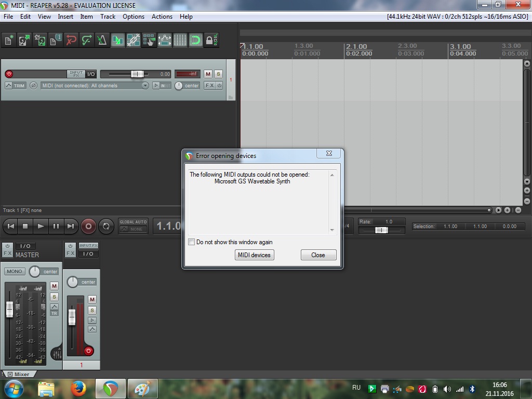Screen dimensions: 532x399
Task: Open MIDI input All channels dropdown
Action: click(x=95, y=86)
